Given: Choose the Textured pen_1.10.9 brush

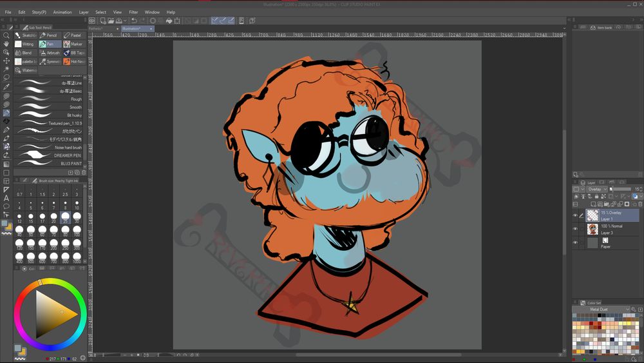Looking at the screenshot, I should [50, 123].
